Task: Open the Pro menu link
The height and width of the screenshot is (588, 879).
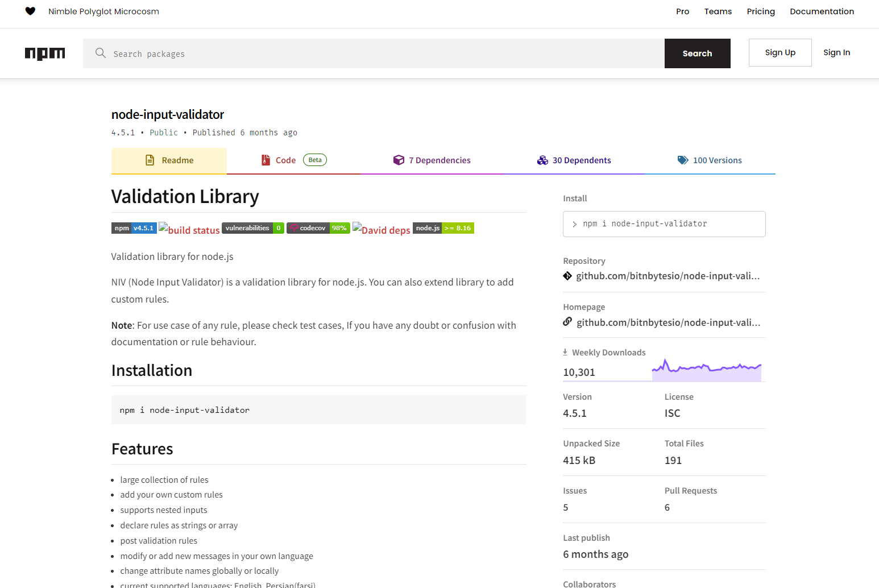Action: pyautogui.click(x=683, y=11)
